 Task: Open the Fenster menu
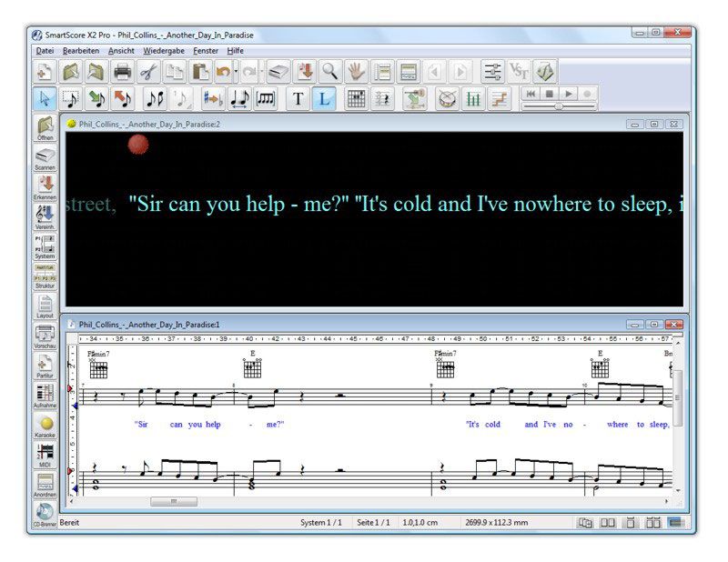pyautogui.click(x=206, y=51)
